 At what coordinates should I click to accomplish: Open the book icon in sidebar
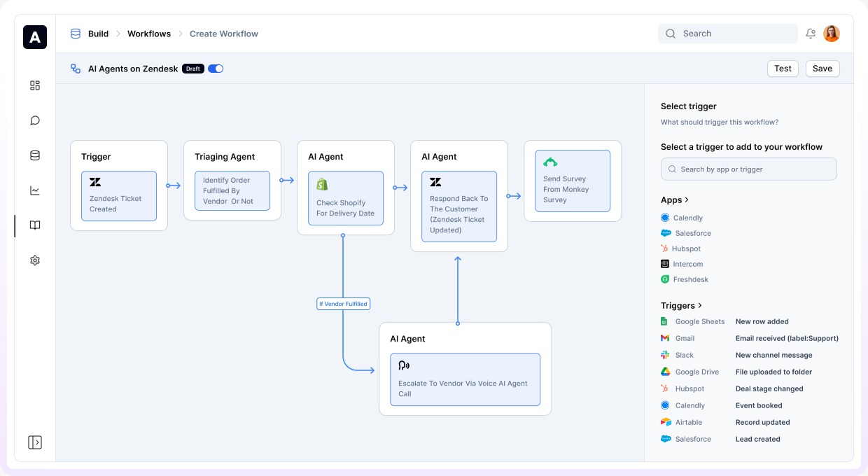tap(35, 225)
